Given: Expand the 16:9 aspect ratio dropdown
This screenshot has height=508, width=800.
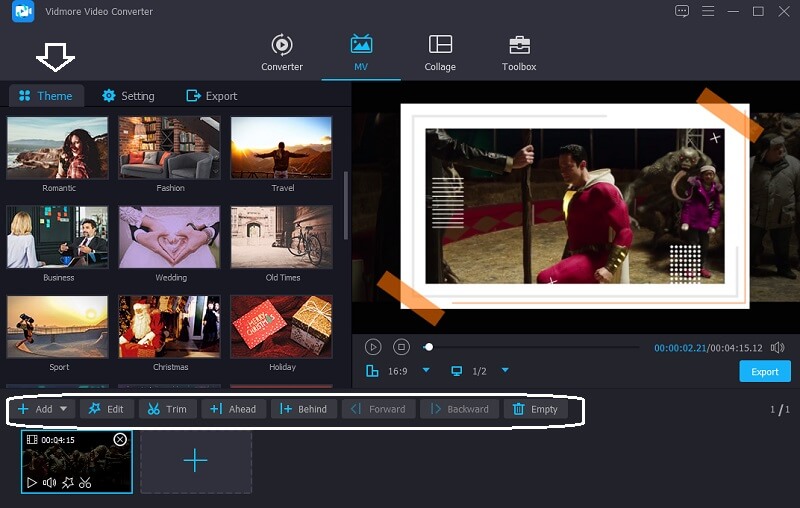Looking at the screenshot, I should tap(425, 371).
